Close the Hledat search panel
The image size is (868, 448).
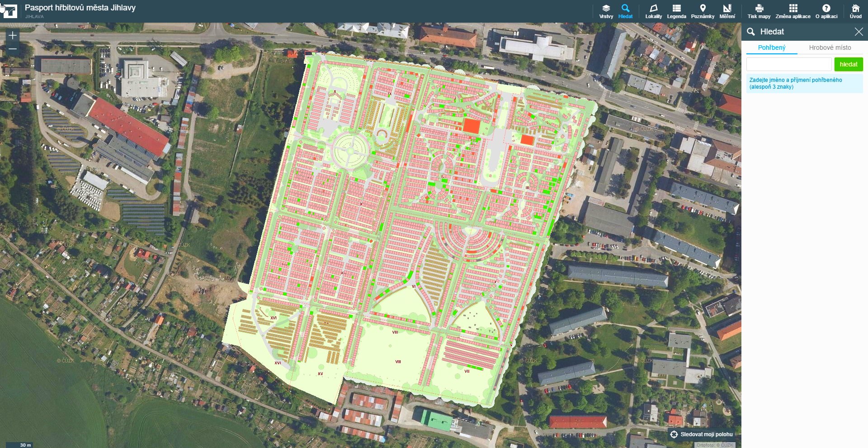tap(859, 32)
